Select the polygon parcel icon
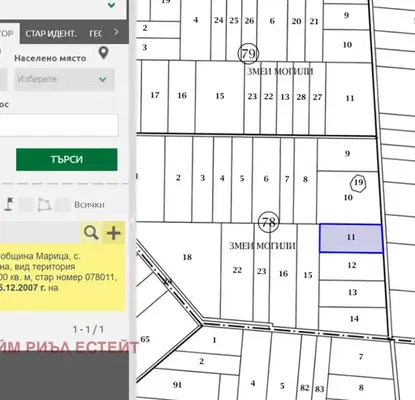 [44, 205]
